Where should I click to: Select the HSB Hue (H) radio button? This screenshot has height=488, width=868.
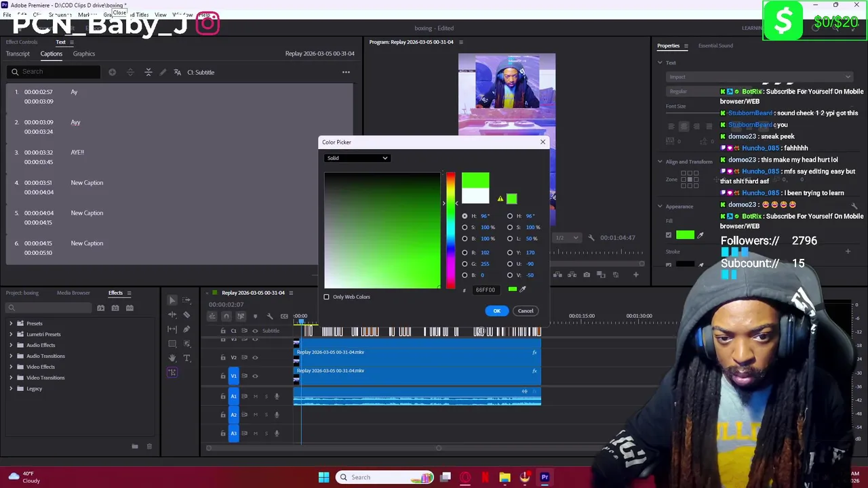(465, 216)
